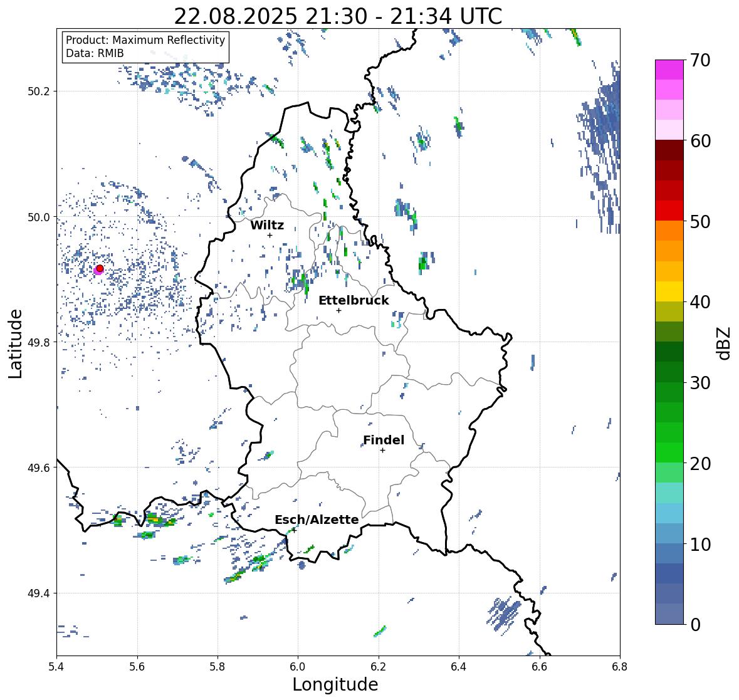Select the Esch/Alzette city label
Screen dimensions: 739x700
click(x=317, y=520)
